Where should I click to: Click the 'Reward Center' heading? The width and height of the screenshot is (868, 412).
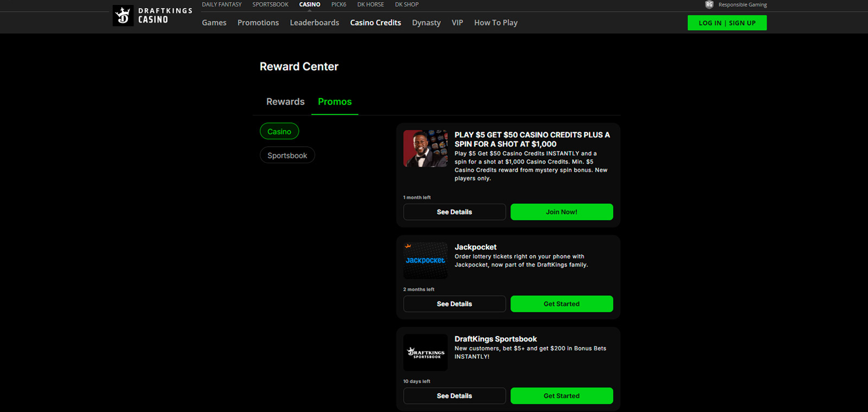[x=299, y=67]
